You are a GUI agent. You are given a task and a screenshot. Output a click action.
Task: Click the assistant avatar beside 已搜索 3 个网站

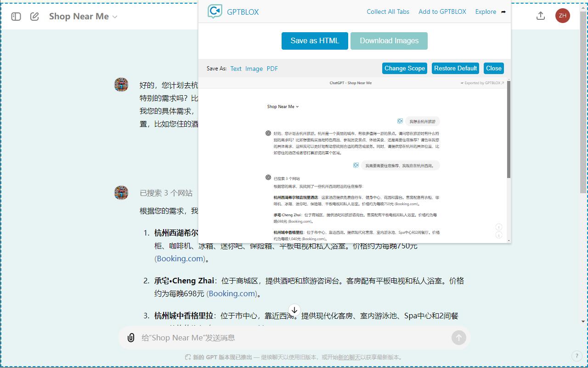[x=121, y=192]
